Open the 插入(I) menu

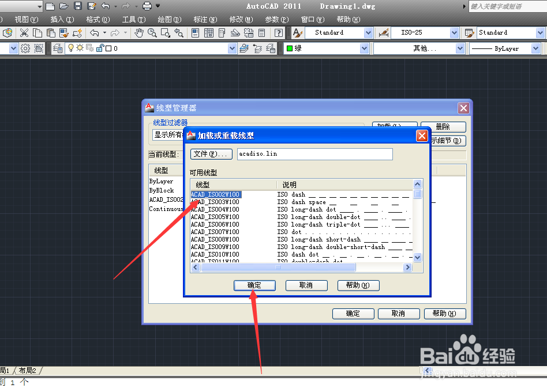tap(62, 20)
